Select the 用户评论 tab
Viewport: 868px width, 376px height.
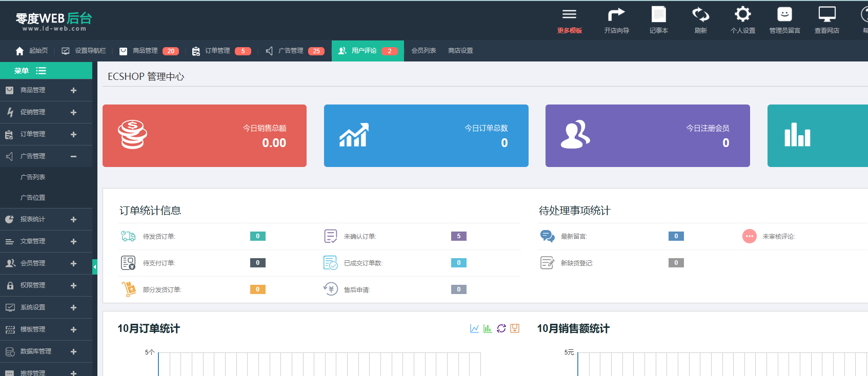367,51
